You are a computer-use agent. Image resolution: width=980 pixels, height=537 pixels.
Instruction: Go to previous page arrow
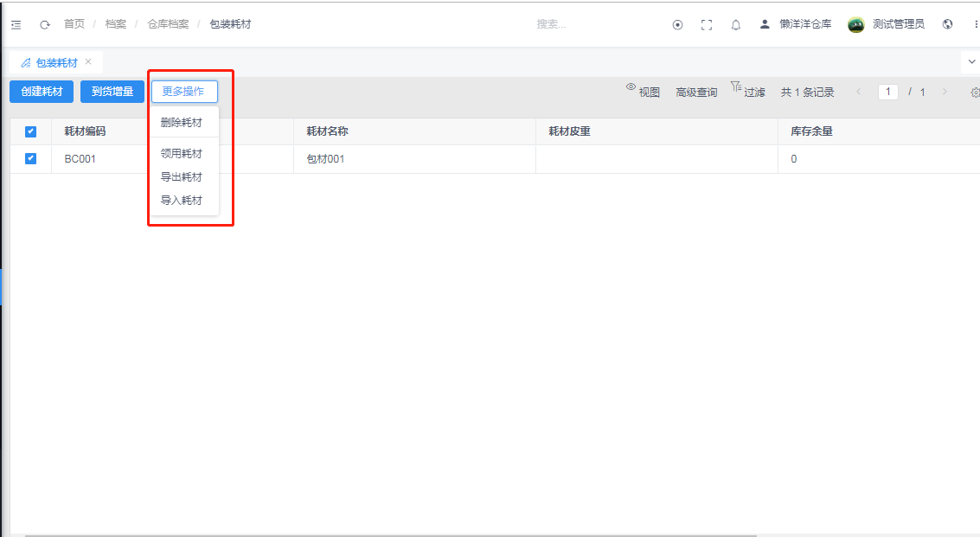(858, 92)
